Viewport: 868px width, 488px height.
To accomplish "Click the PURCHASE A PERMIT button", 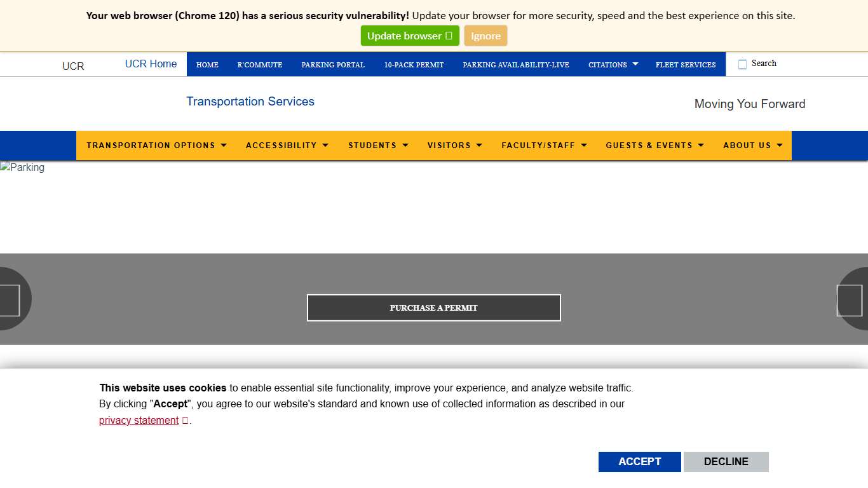I will click(433, 308).
